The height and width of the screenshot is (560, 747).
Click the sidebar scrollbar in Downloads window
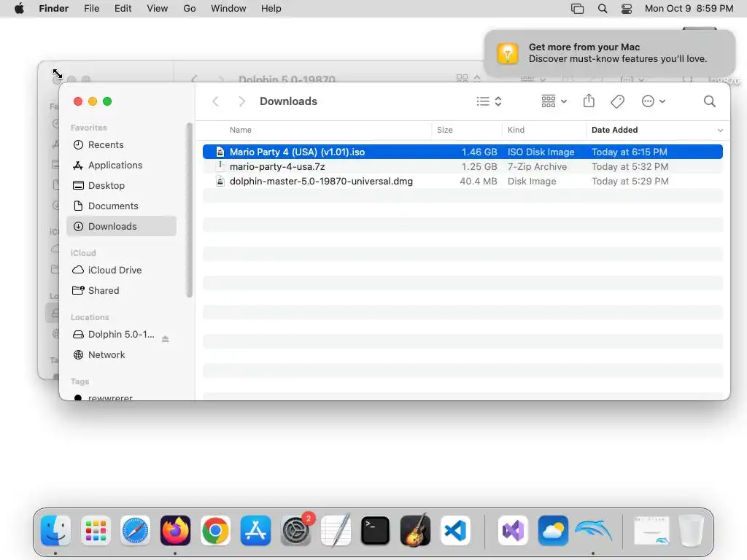pos(189,209)
